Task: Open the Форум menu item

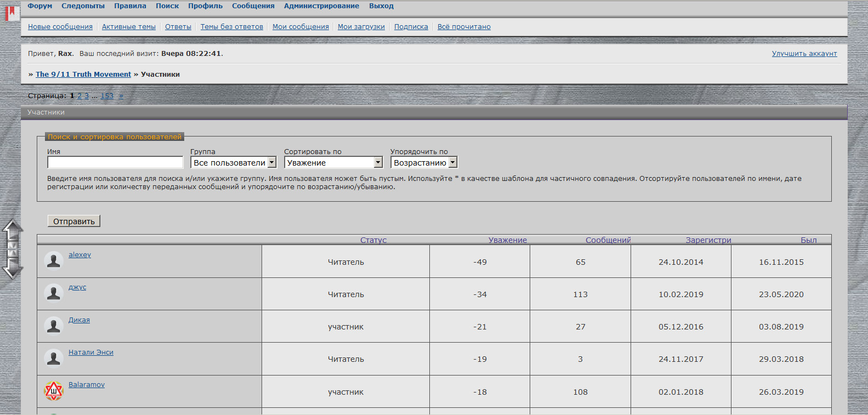Action: point(40,6)
